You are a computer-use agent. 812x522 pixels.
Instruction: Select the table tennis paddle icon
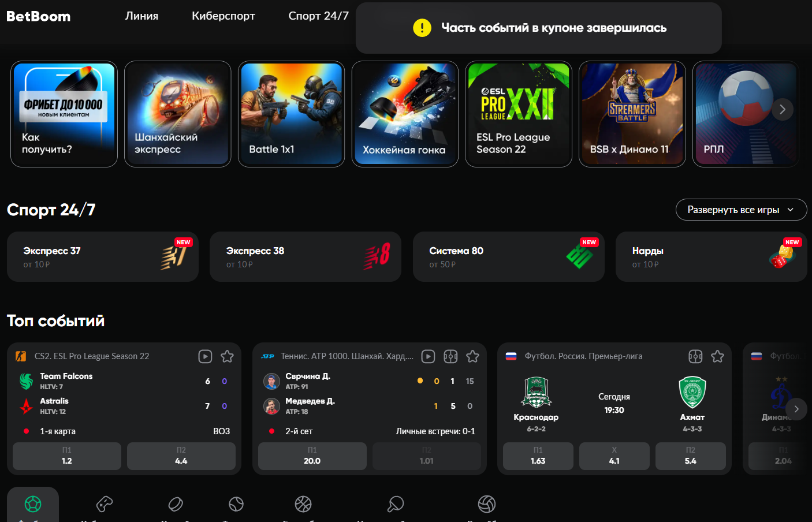(396, 504)
